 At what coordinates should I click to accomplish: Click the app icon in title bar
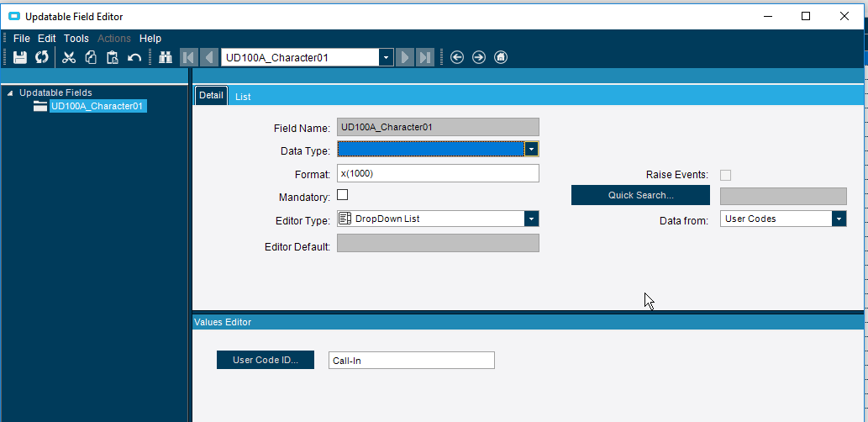[x=14, y=16]
